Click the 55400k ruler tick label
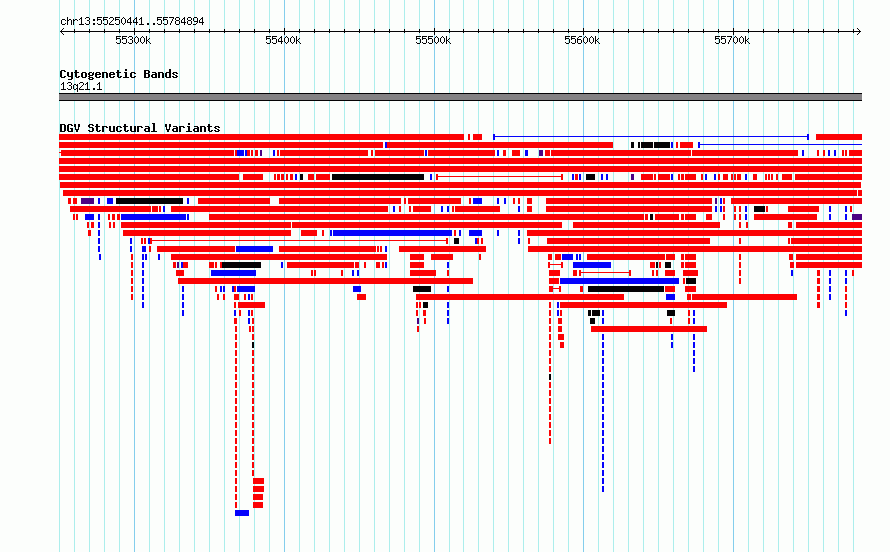 [283, 40]
